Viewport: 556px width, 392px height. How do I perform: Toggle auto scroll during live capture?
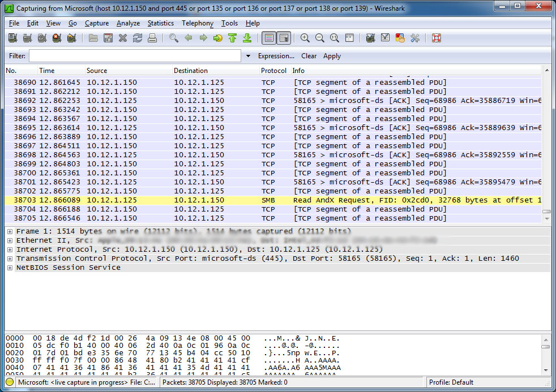click(x=284, y=38)
